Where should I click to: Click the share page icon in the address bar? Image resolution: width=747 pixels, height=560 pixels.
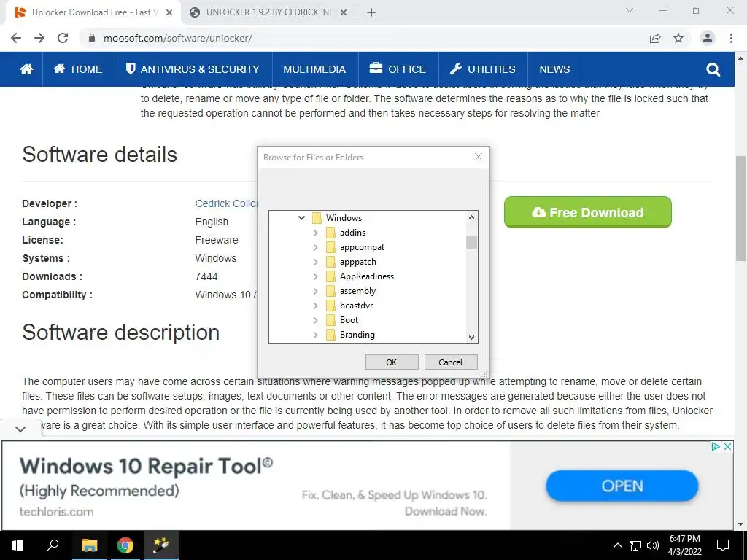[656, 38]
